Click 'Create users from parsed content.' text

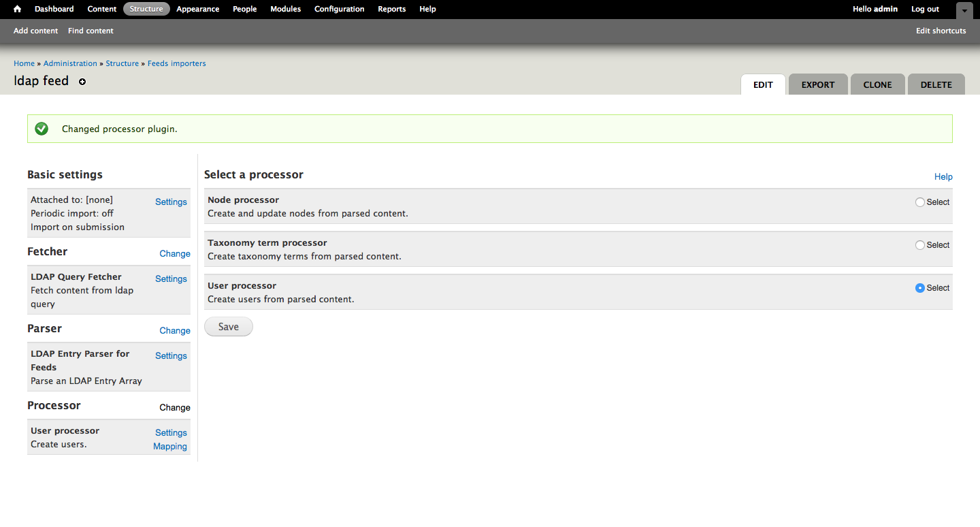[x=281, y=300]
